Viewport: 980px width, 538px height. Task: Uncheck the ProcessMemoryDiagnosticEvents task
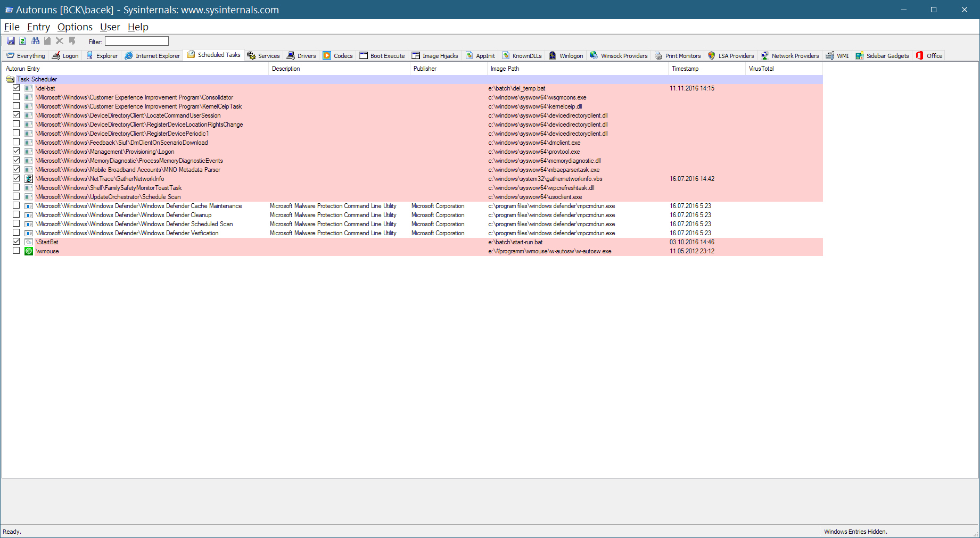click(x=17, y=161)
